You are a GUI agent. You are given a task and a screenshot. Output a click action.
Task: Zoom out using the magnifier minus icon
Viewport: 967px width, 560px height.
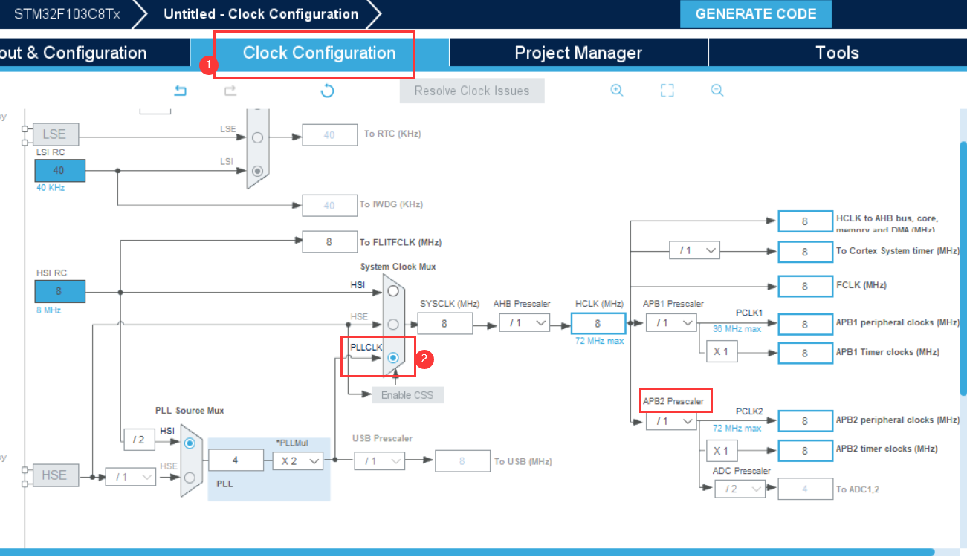click(717, 90)
